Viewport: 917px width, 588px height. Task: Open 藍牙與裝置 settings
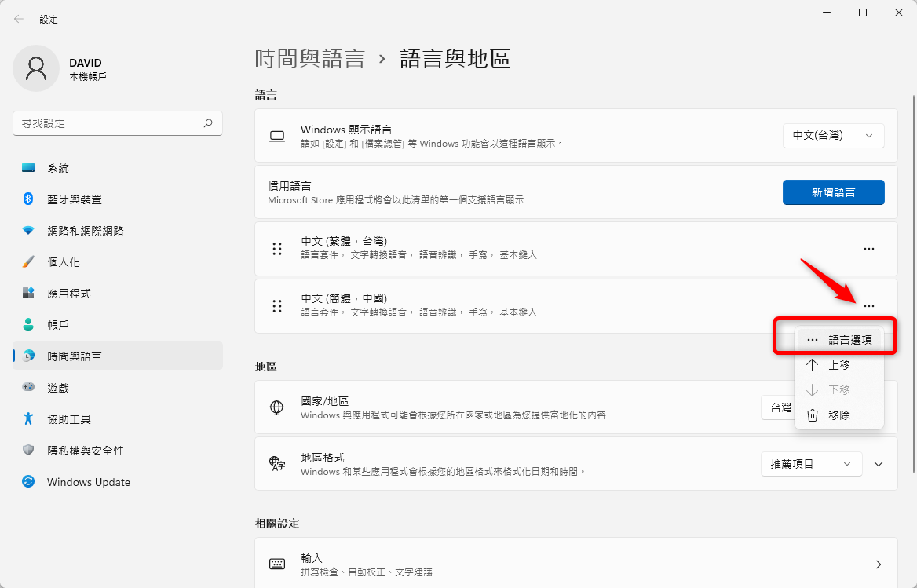[x=118, y=199]
